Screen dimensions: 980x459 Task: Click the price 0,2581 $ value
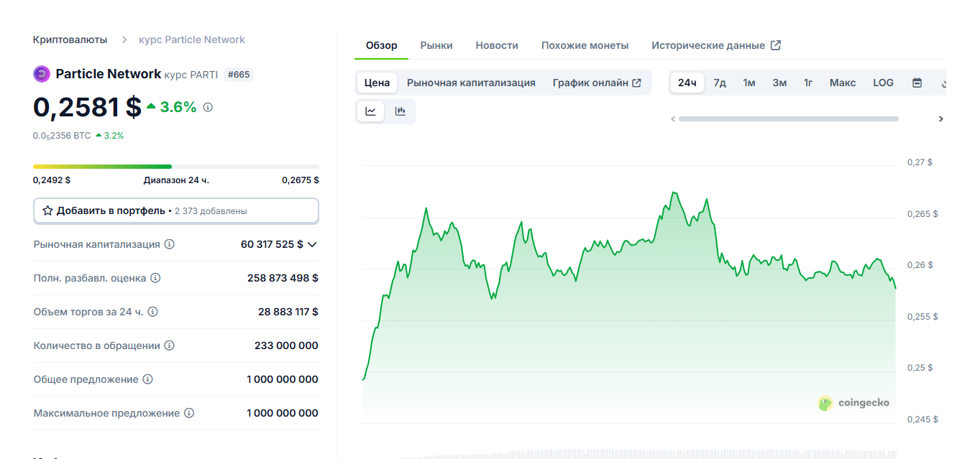pyautogui.click(x=87, y=107)
